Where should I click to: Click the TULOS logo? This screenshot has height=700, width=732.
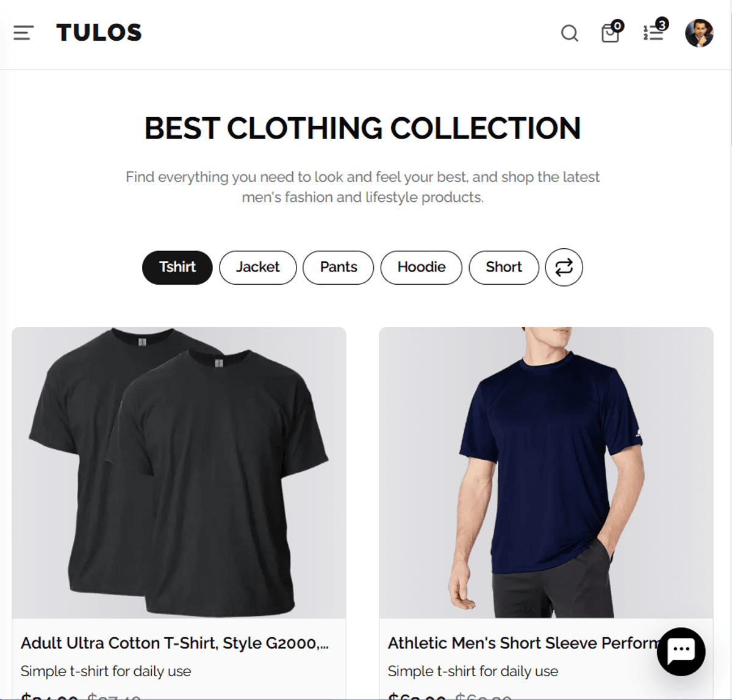(x=99, y=32)
